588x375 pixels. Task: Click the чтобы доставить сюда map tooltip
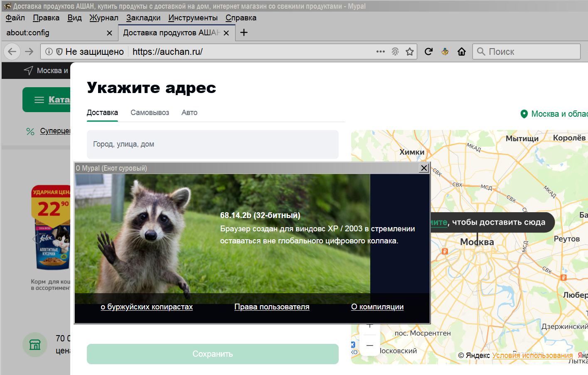coord(493,222)
